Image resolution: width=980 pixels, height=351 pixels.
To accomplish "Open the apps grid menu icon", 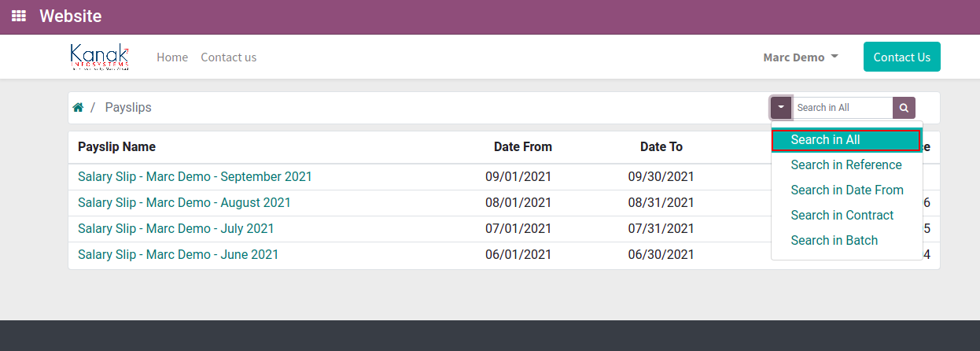I will [x=18, y=16].
